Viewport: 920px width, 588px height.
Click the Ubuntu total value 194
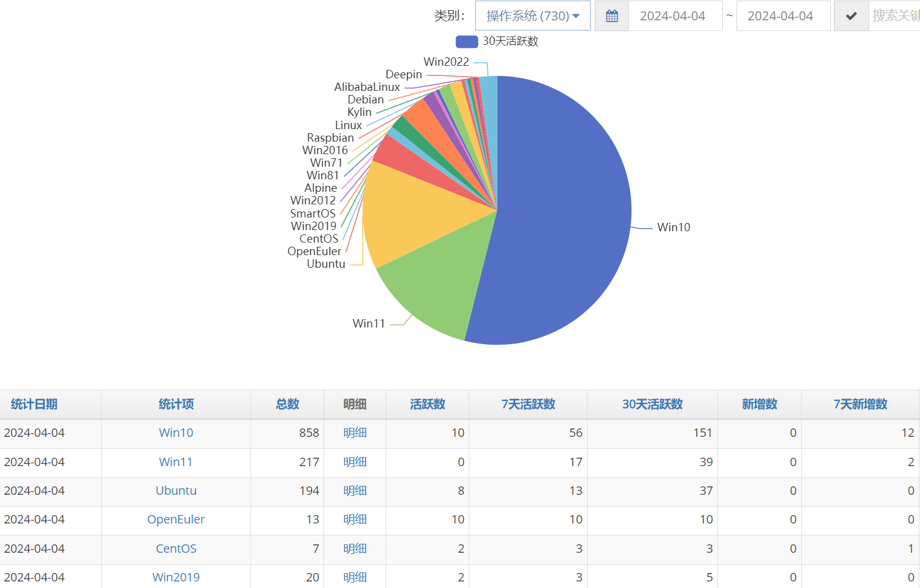(309, 491)
